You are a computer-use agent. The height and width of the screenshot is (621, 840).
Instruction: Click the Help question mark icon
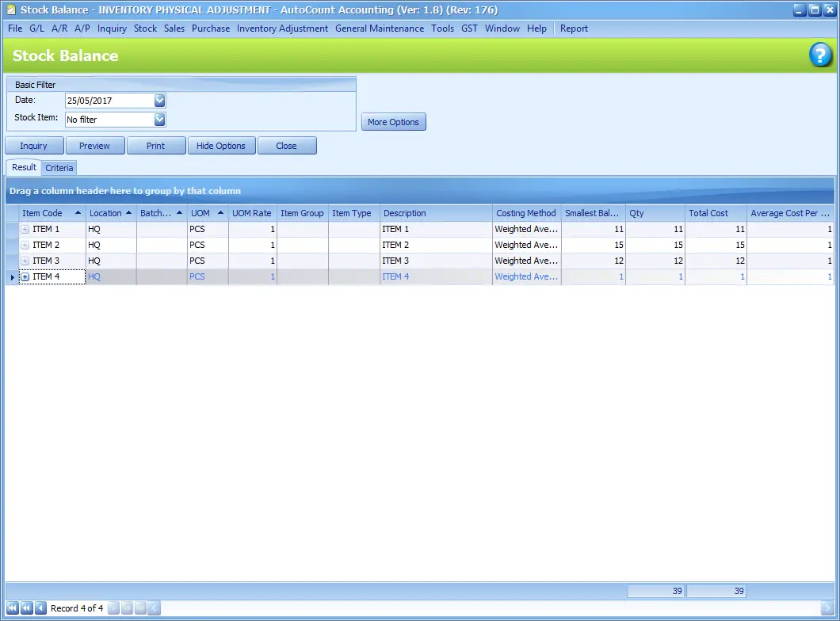point(820,56)
